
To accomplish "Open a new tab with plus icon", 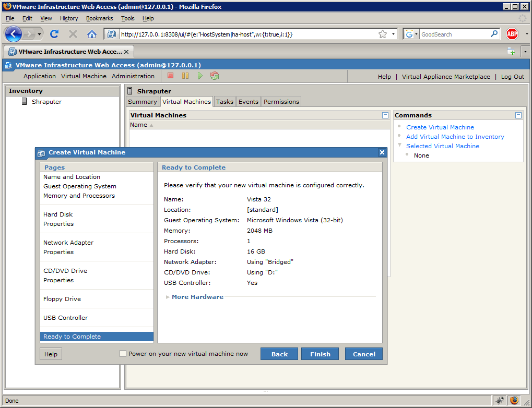I will [511, 52].
